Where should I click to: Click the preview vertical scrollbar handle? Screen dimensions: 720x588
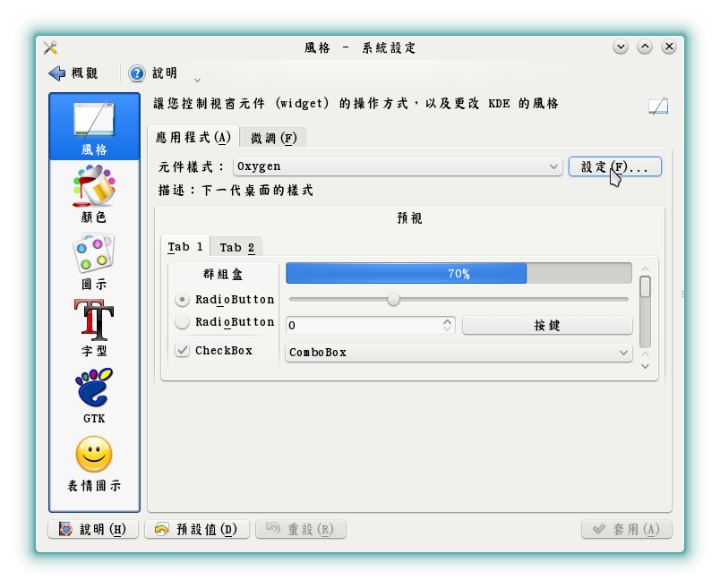645,287
